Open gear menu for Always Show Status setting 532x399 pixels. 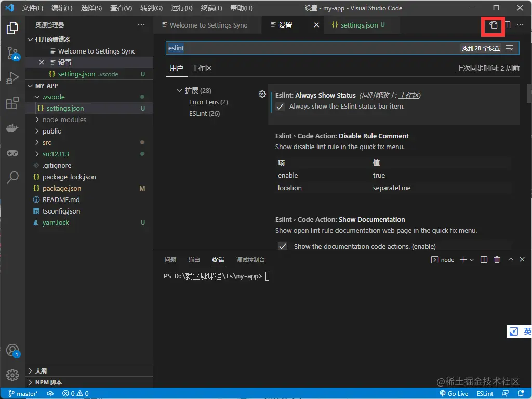[x=262, y=95]
